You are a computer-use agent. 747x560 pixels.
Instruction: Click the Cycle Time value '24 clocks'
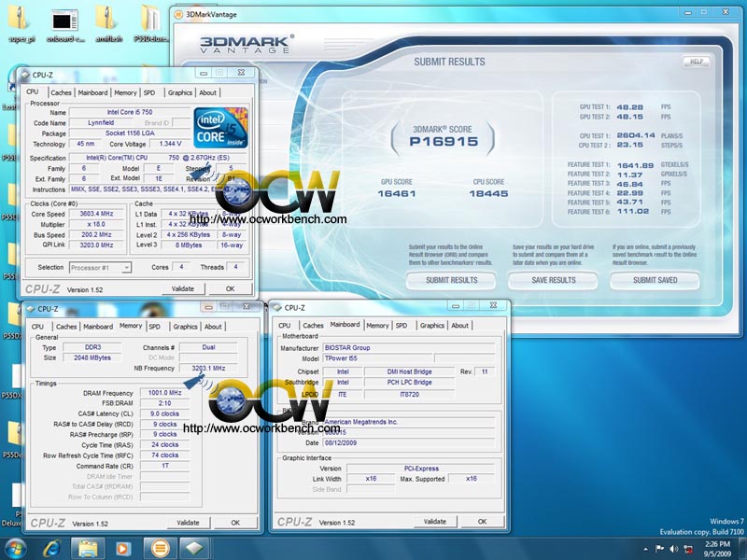tap(165, 445)
